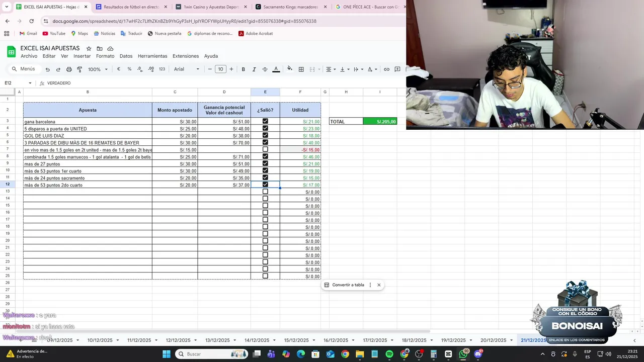Screen dimensions: 644x362
Task: Open cell borders options
Action: 301,69
